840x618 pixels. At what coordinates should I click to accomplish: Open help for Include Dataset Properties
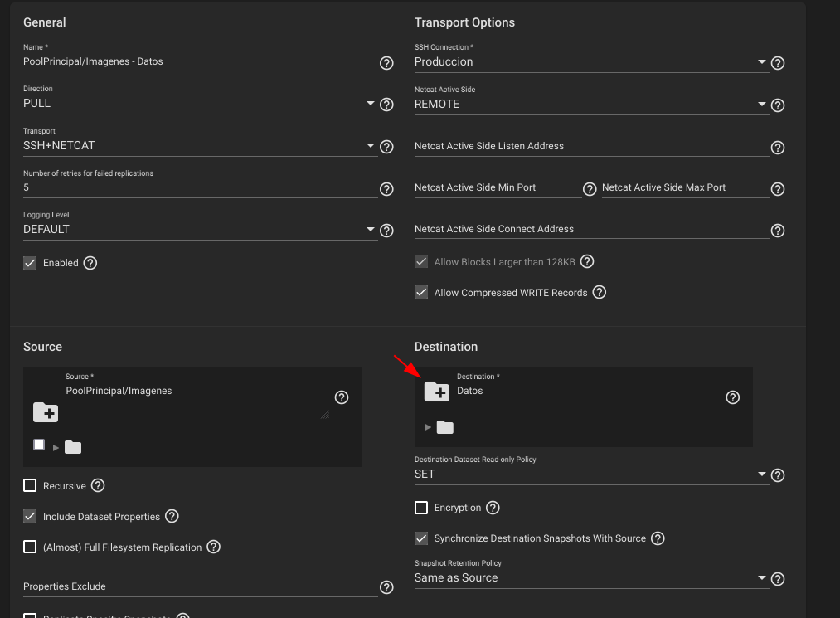(172, 516)
